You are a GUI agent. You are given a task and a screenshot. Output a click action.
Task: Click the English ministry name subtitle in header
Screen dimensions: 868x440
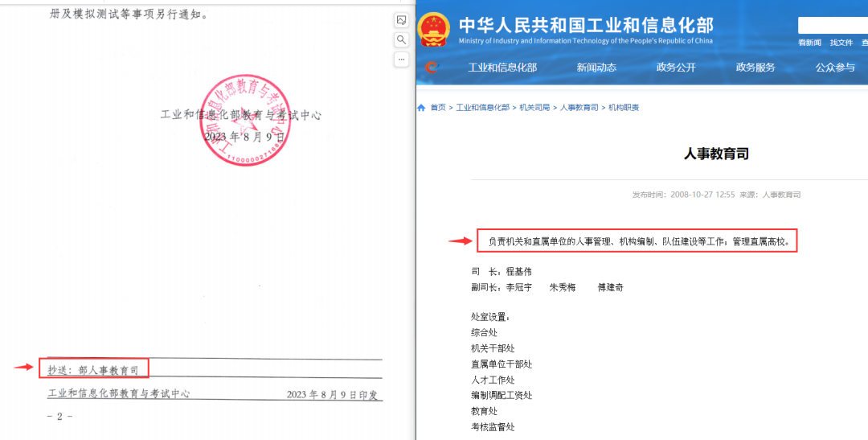pos(586,41)
